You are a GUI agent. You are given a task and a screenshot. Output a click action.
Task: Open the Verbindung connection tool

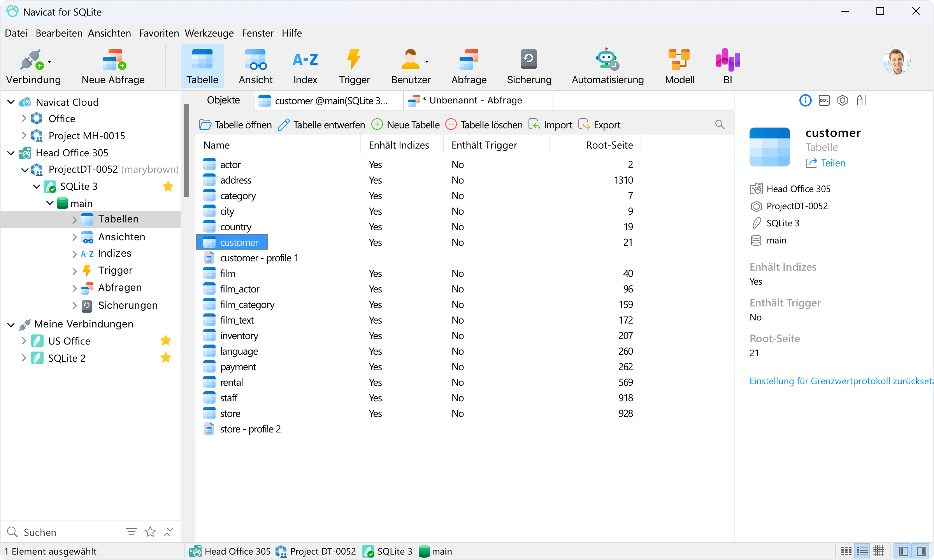[33, 67]
